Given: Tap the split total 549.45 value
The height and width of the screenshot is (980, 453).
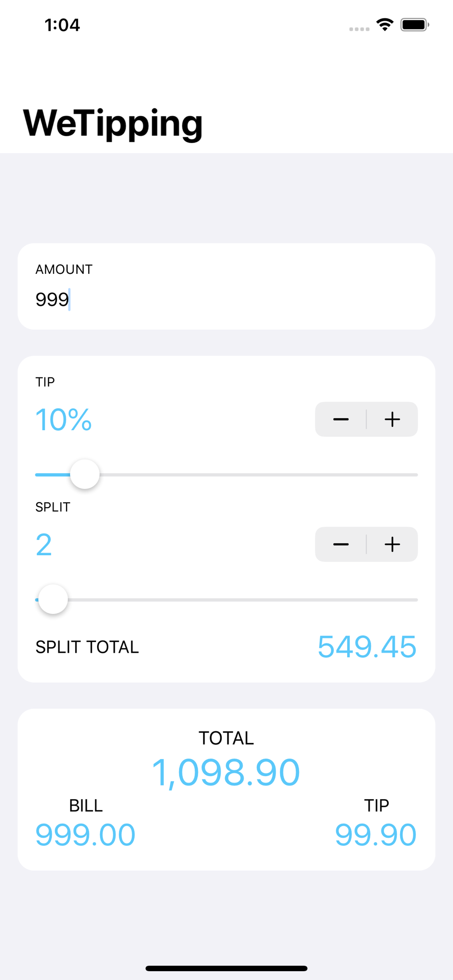Looking at the screenshot, I should [x=367, y=647].
